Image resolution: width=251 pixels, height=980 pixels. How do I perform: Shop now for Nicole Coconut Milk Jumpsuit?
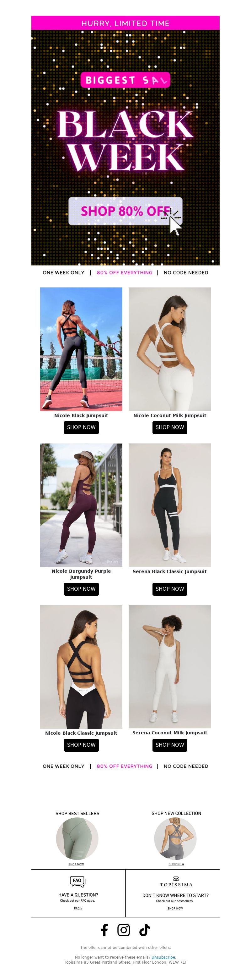(170, 427)
